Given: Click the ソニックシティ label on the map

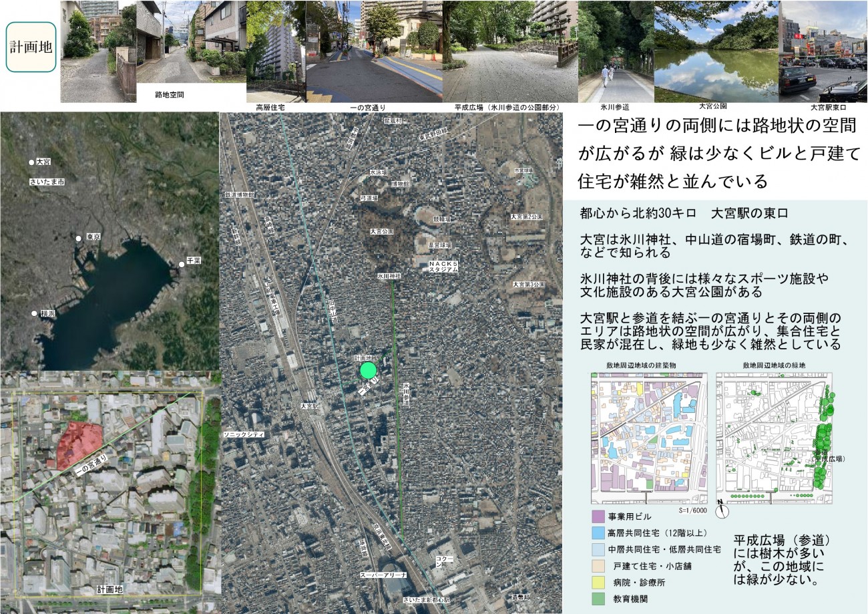Looking at the screenshot, I should [245, 434].
